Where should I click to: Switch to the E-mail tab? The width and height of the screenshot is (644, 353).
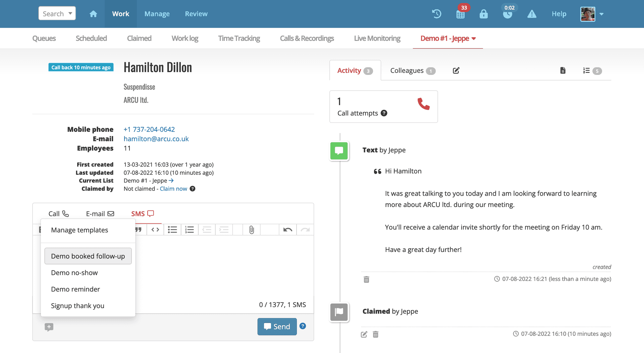pyautogui.click(x=100, y=214)
